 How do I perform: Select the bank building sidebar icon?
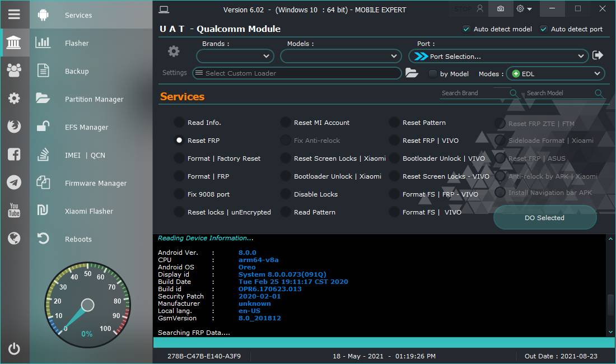(x=14, y=42)
